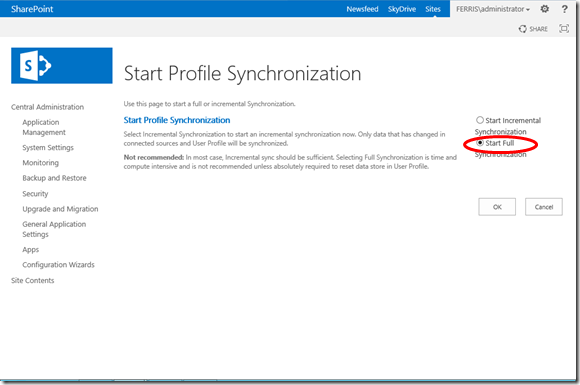Open Configuration Wizards in sidebar
The image size is (580, 385).
(x=58, y=265)
